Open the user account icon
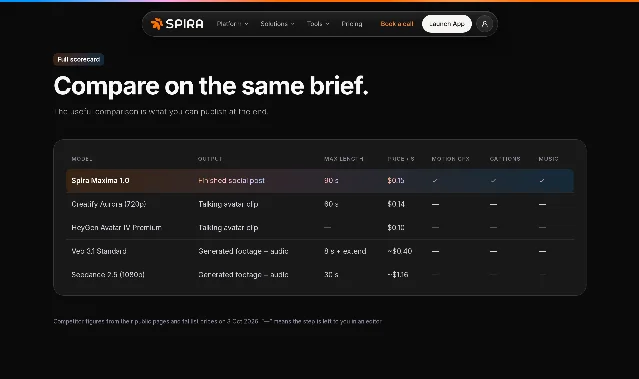Screen dimensions: 639x379 pos(485,24)
